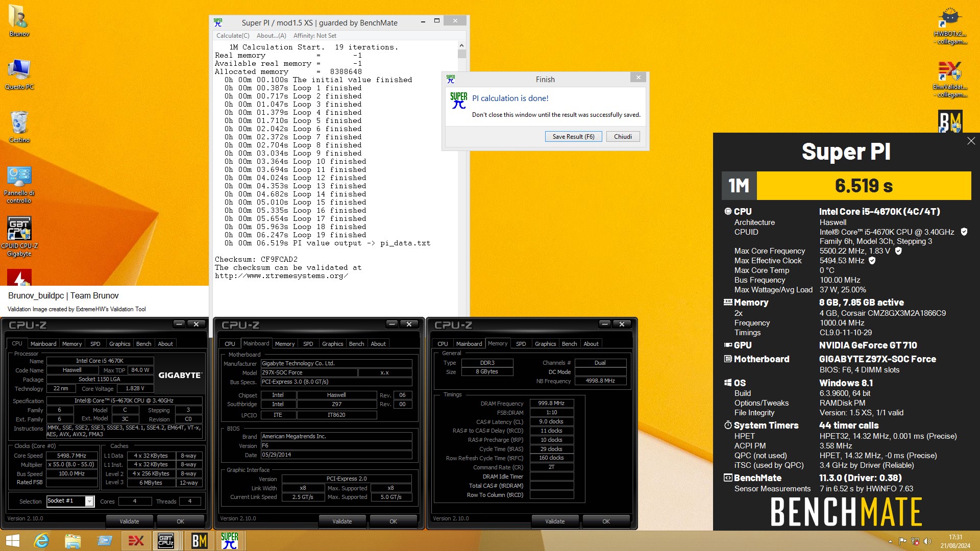Click the 6.519 s score bar
The image size is (980, 551).
click(x=864, y=186)
